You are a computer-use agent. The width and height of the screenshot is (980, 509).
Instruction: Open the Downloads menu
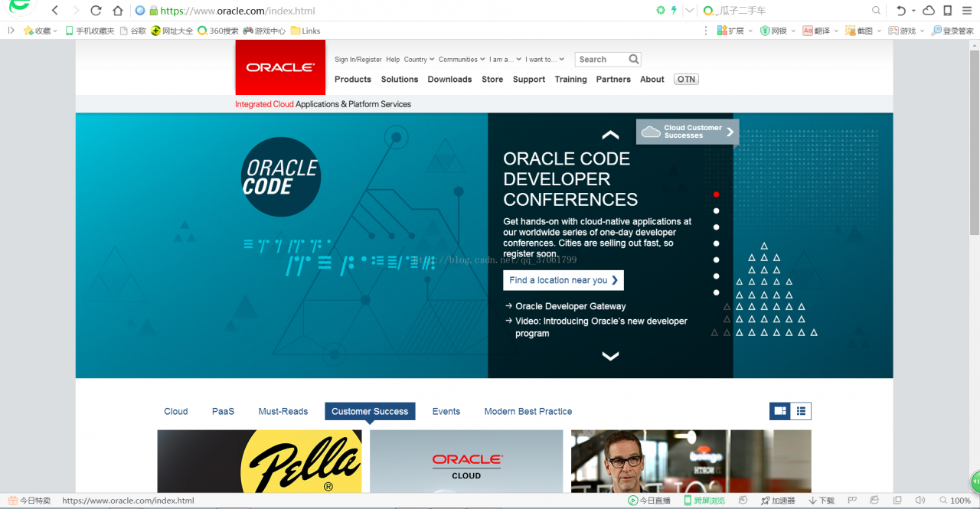click(x=449, y=80)
